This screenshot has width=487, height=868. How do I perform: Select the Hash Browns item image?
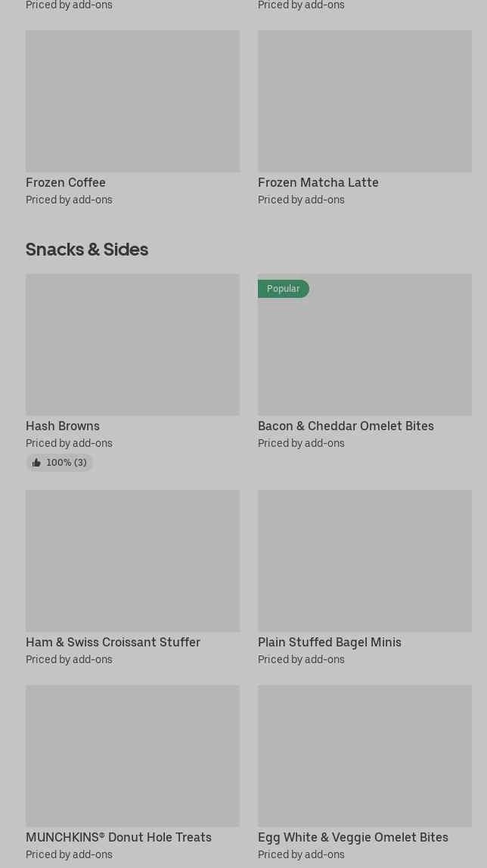[132, 345]
